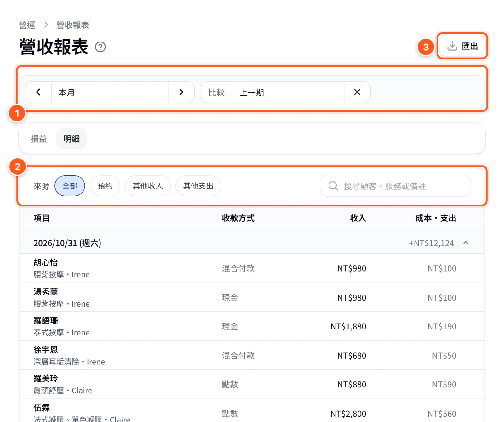The width and height of the screenshot is (504, 422).
Task: Open the 羅美玲 transaction row
Action: [252, 384]
